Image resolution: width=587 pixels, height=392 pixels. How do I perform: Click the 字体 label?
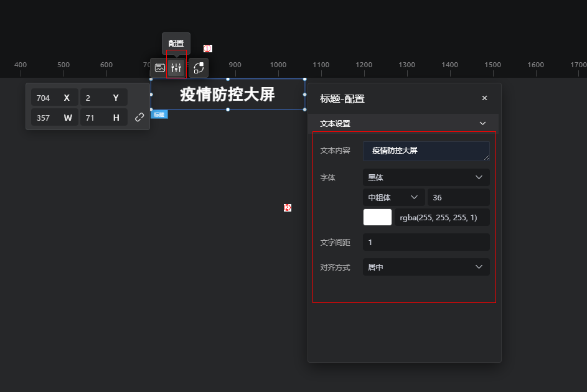pyautogui.click(x=327, y=177)
